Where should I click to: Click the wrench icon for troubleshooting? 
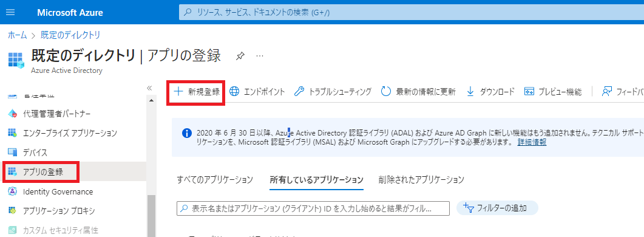(299, 91)
